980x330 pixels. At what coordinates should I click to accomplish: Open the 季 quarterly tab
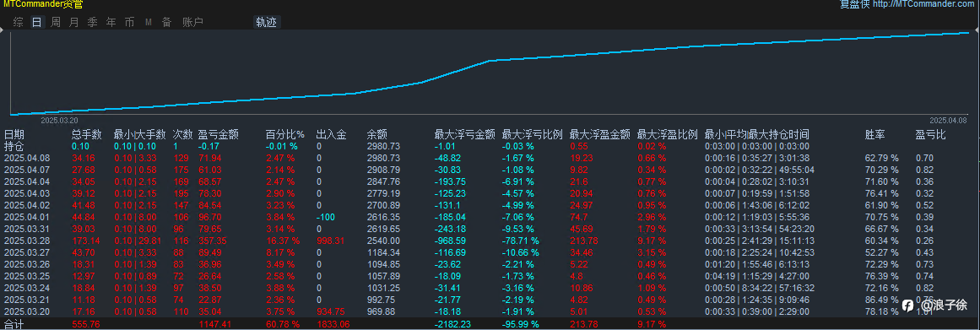(93, 23)
